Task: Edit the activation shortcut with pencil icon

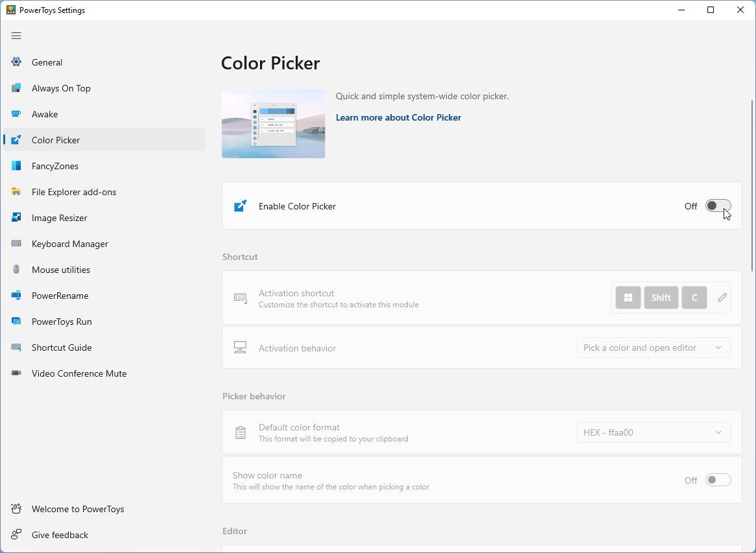Action: pyautogui.click(x=722, y=297)
